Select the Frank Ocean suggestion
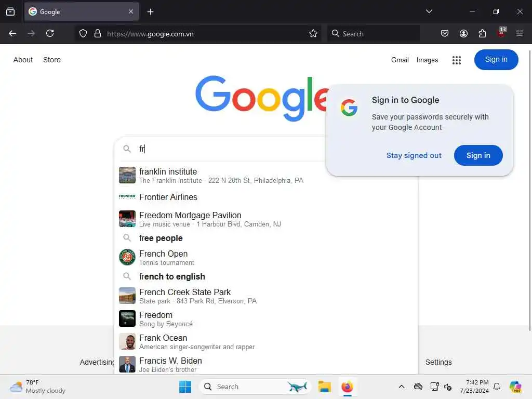Image resolution: width=532 pixels, height=399 pixels. (x=266, y=342)
